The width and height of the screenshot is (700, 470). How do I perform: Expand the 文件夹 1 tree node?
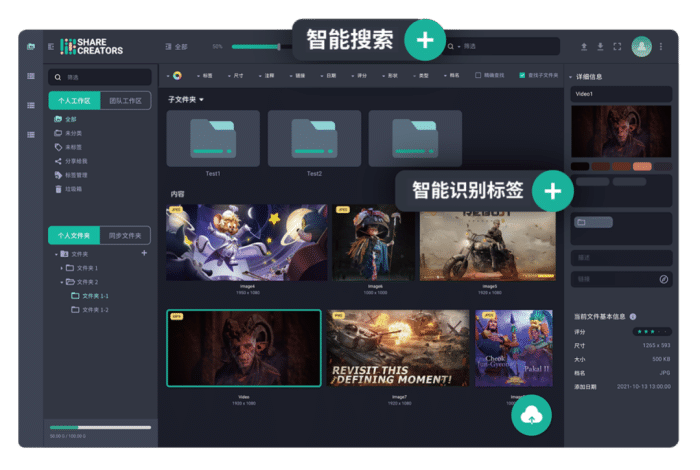pyautogui.click(x=61, y=268)
